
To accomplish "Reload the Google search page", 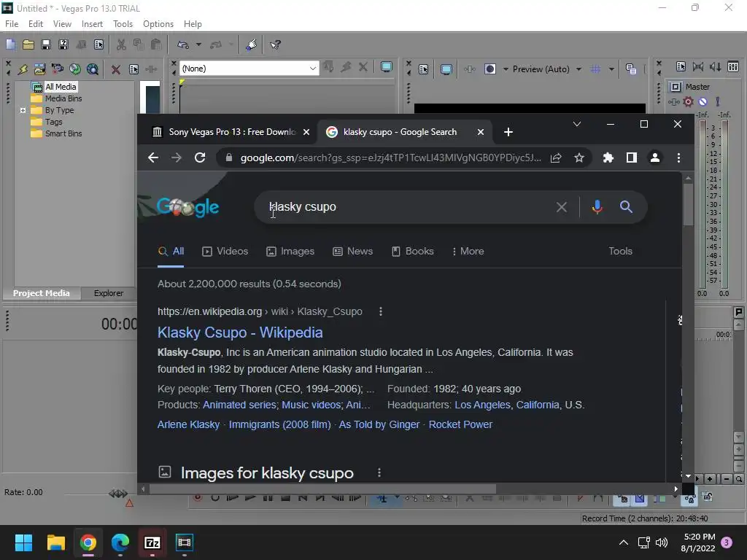I will 200,157.
